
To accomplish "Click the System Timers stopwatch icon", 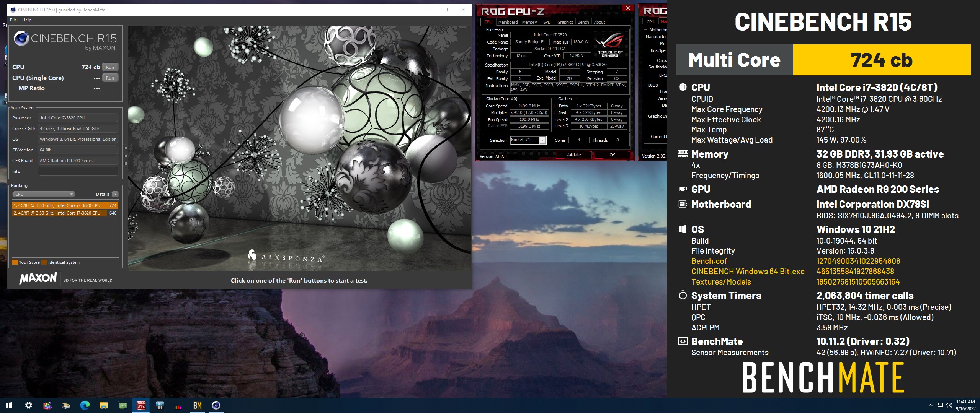I will [x=683, y=295].
